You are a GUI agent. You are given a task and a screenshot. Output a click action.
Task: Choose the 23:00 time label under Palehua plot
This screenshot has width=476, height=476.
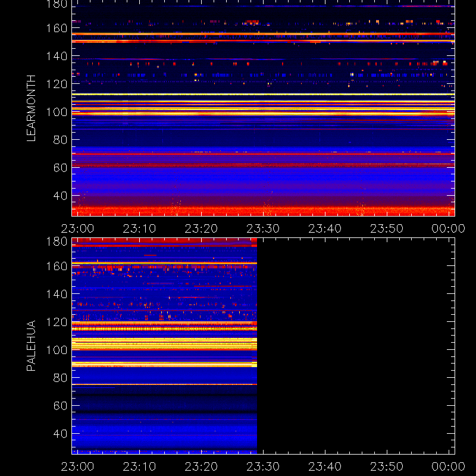coord(77,466)
